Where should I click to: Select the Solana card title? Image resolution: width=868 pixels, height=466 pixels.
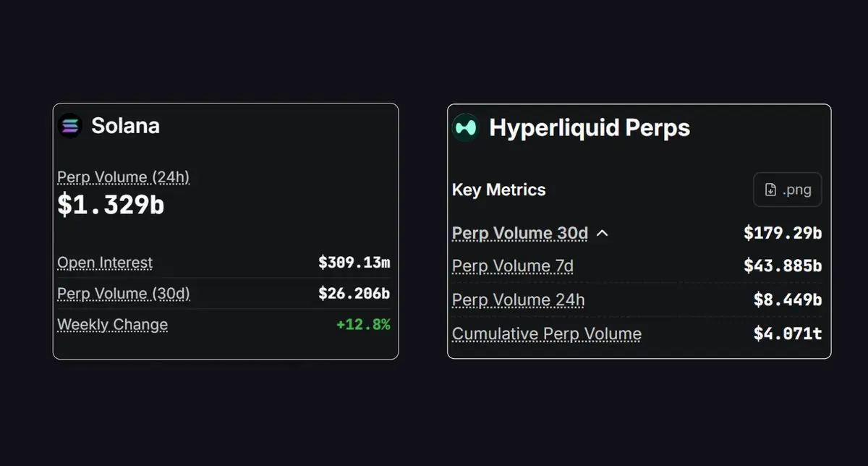tap(125, 126)
